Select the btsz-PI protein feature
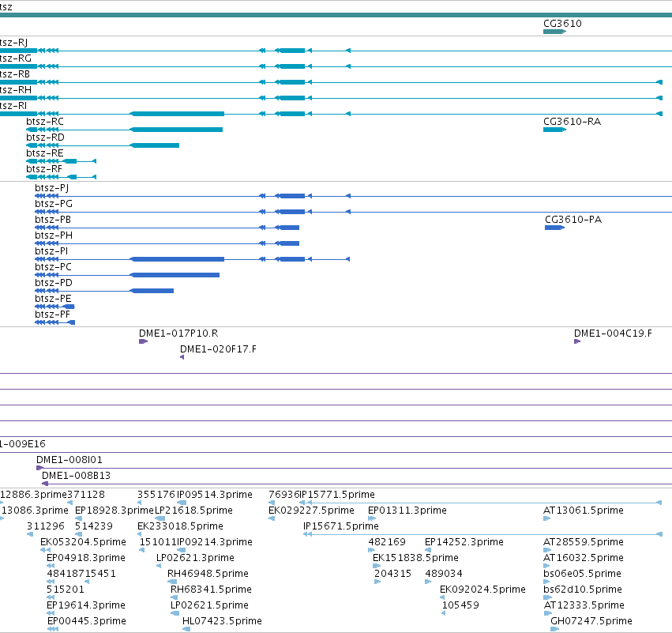The image size is (672, 633). coord(51,251)
